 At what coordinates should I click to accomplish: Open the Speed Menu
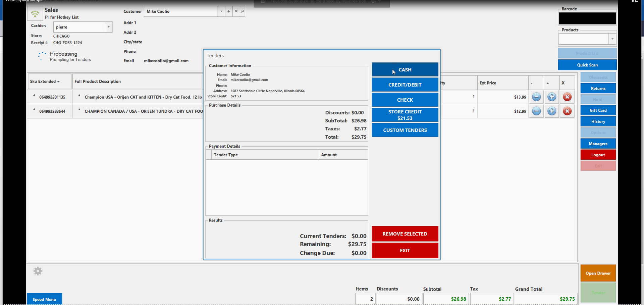(44, 299)
